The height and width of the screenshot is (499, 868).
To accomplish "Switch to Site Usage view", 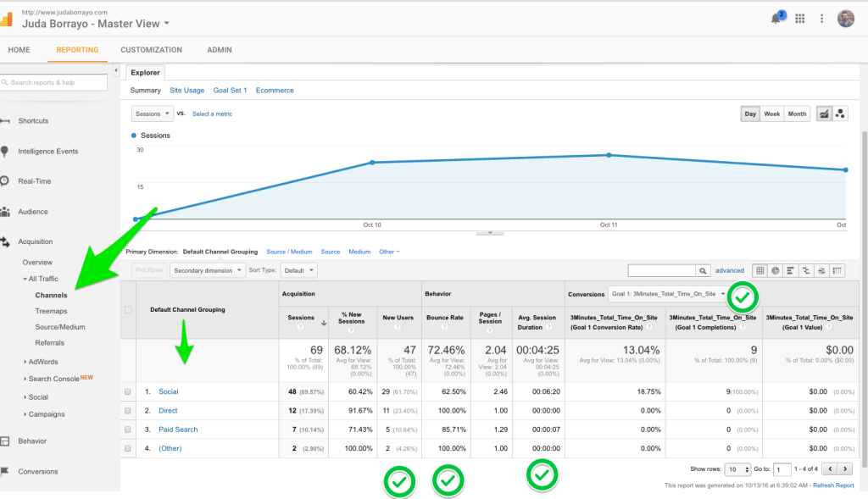I will point(186,90).
